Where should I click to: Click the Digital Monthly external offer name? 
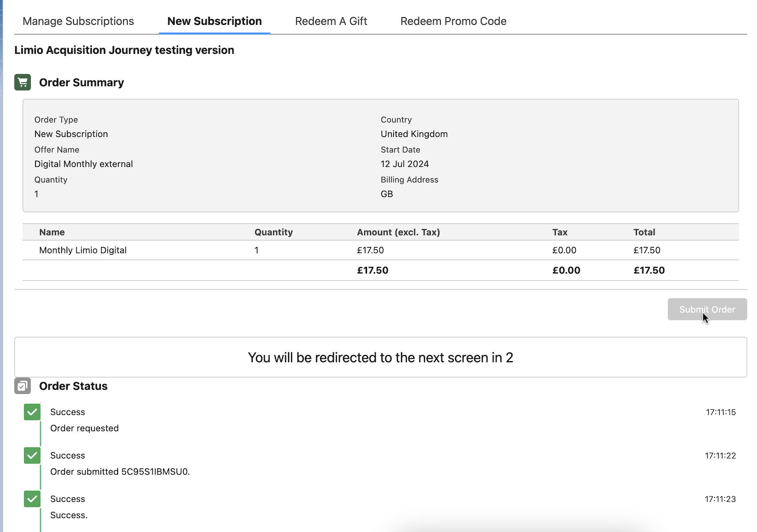coord(84,164)
